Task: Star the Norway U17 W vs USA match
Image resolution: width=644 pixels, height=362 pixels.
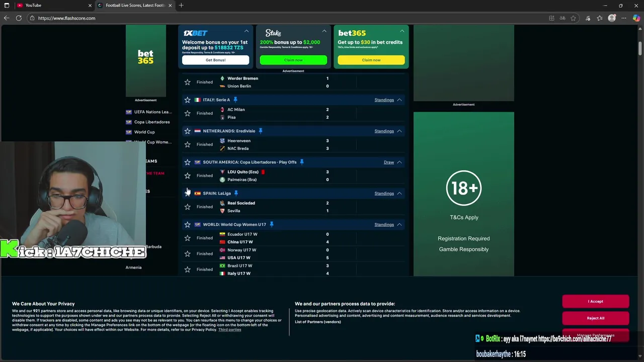Action: point(187,253)
